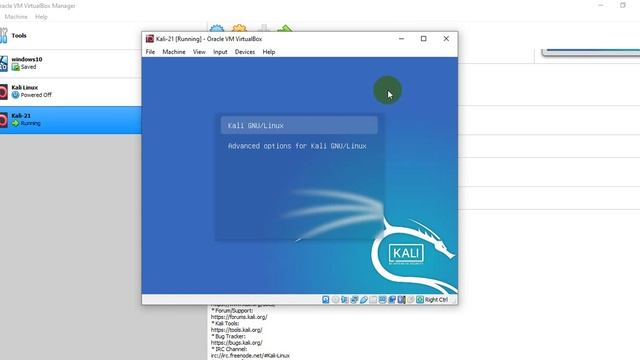Open the Machine menu in the Kali-21 window
640x360 pixels.
pos(174,52)
